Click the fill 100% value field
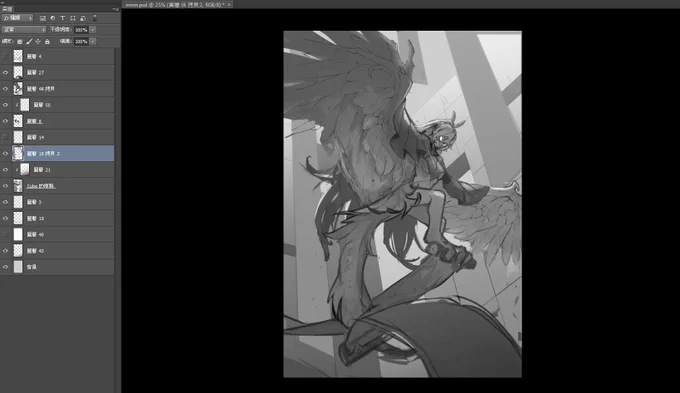 (x=81, y=41)
